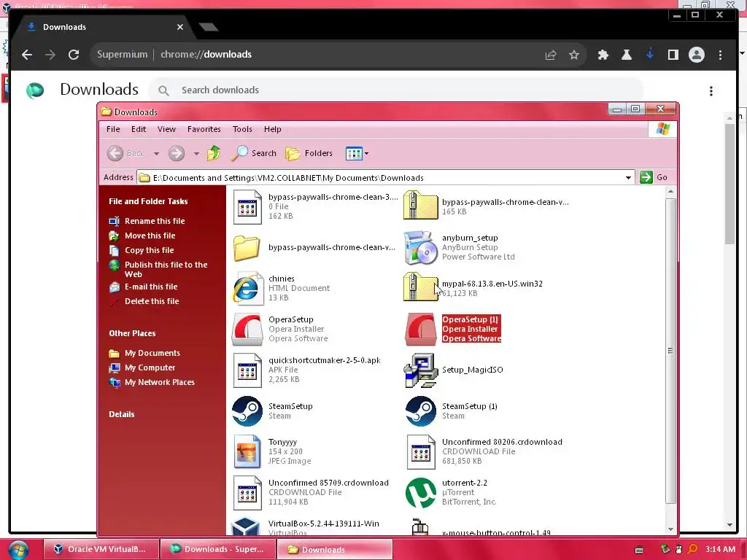Select the OperaSetup installer icon

247,329
